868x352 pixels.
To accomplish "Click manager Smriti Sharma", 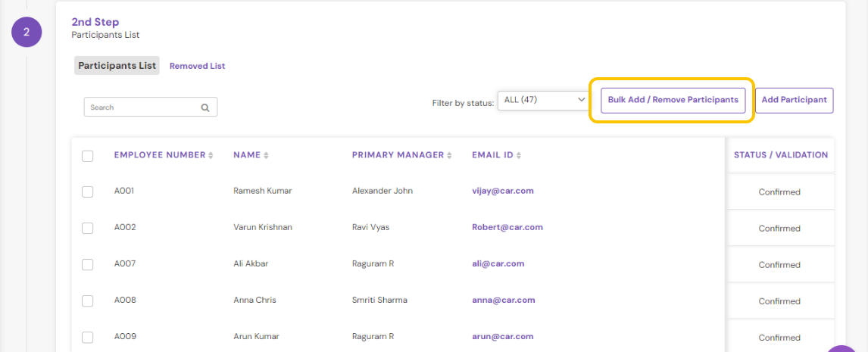I will pyautogui.click(x=379, y=301).
